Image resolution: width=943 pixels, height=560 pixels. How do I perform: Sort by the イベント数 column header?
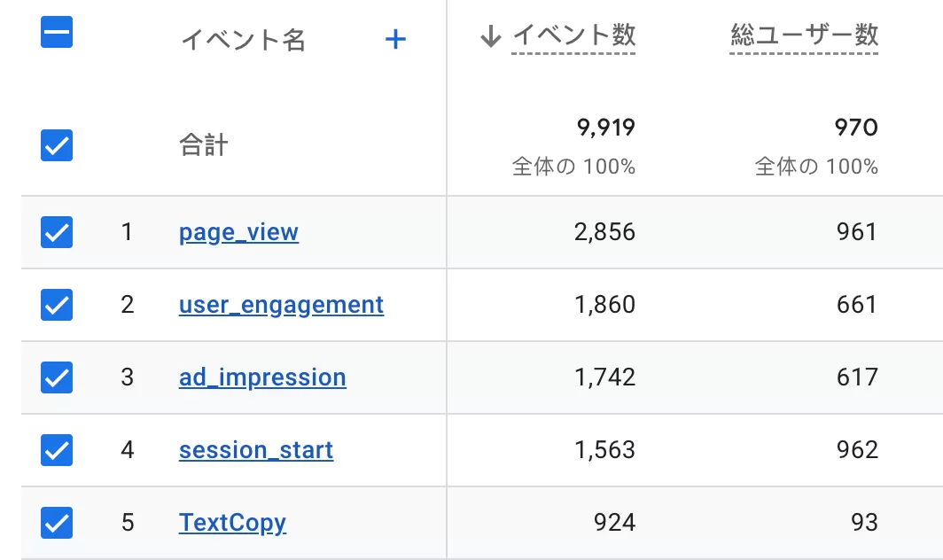[x=573, y=35]
